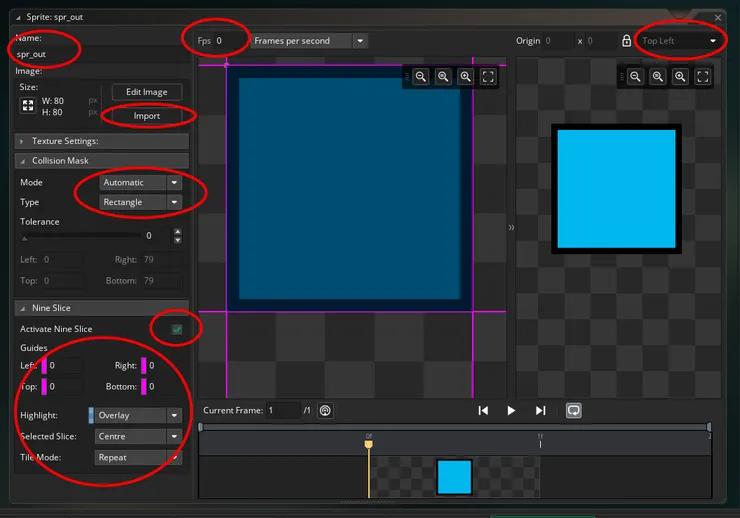Play the sprite animation

(x=511, y=410)
